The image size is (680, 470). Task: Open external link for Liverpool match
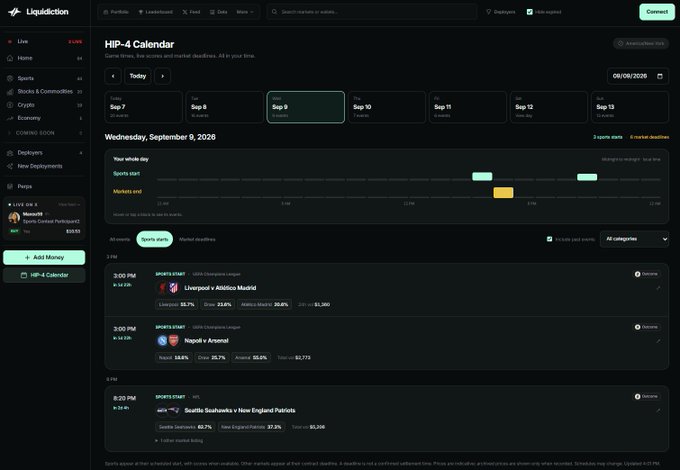coord(658,288)
